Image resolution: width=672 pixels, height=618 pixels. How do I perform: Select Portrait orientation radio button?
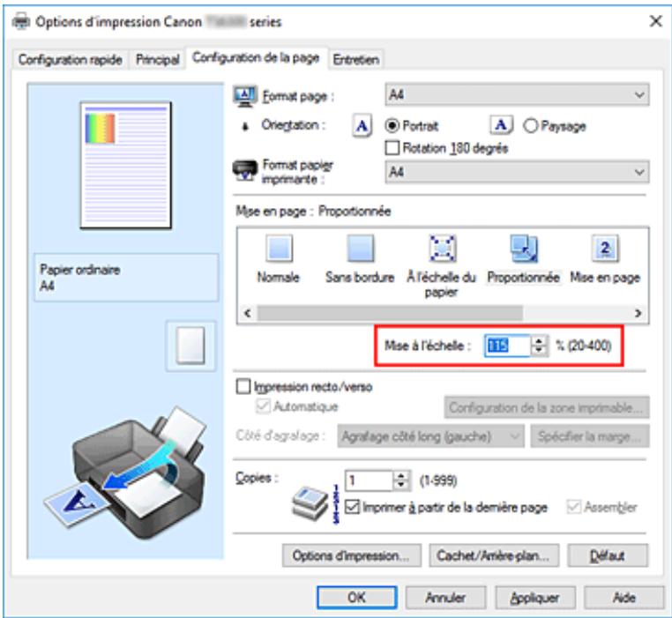[392, 125]
